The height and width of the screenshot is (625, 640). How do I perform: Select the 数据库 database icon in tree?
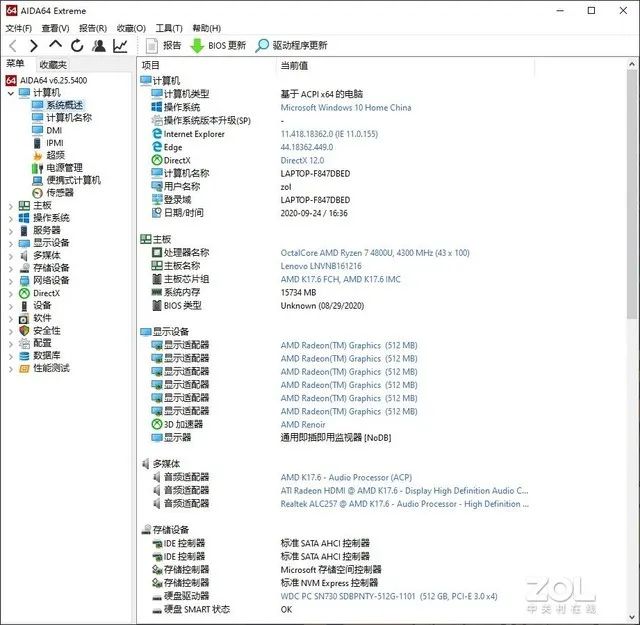click(24, 356)
